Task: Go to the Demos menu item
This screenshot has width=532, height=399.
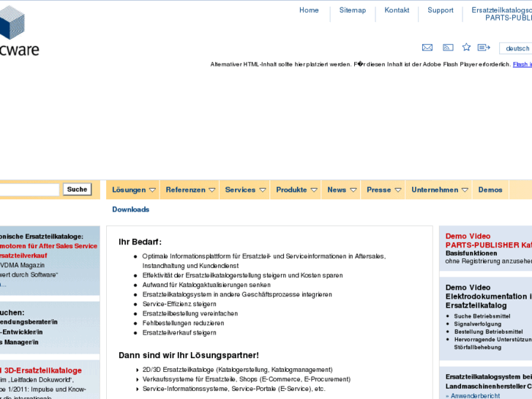Action: 490,190
